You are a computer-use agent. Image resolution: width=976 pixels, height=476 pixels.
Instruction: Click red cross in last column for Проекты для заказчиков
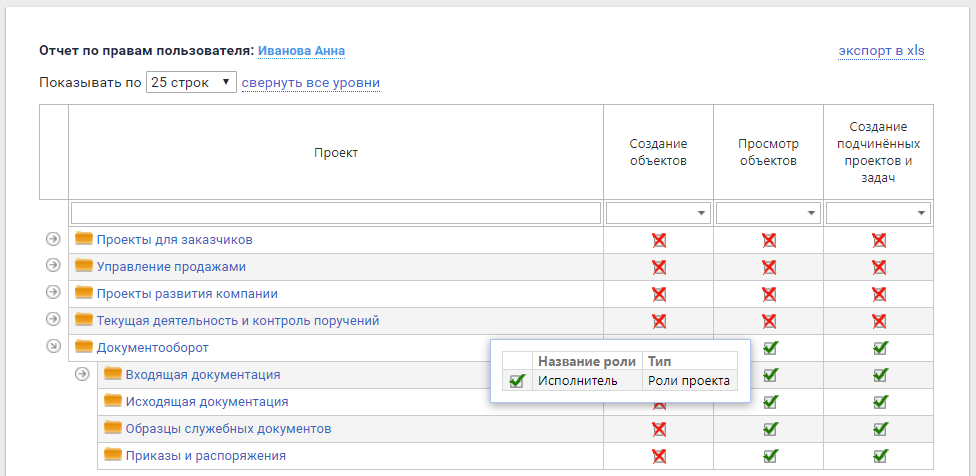click(x=879, y=240)
